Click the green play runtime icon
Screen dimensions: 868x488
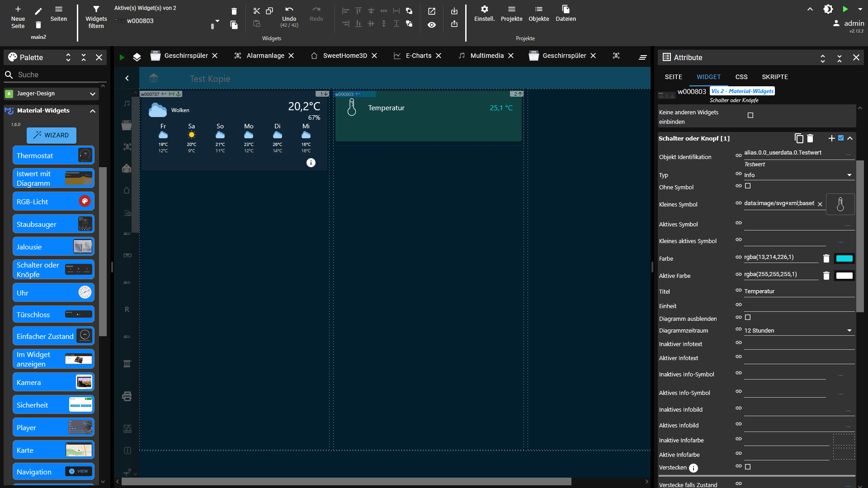click(x=845, y=9)
